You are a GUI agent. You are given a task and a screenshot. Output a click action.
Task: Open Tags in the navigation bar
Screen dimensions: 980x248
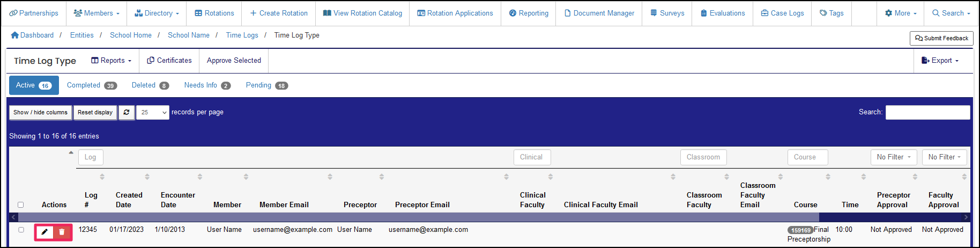tap(831, 13)
